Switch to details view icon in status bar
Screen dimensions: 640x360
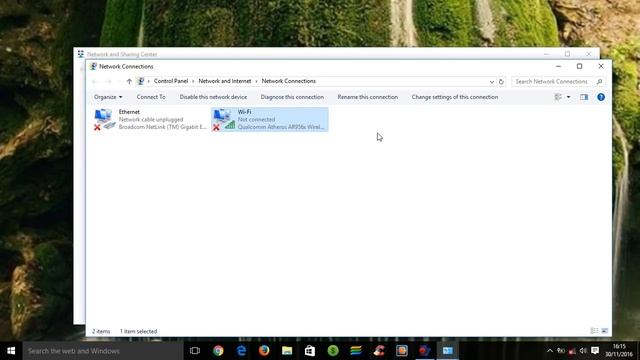(x=594, y=331)
